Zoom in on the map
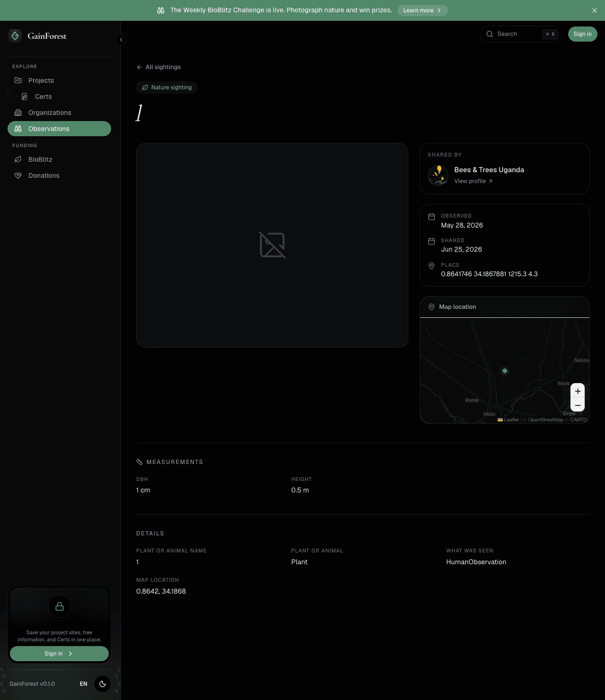The image size is (605, 700). point(578,391)
